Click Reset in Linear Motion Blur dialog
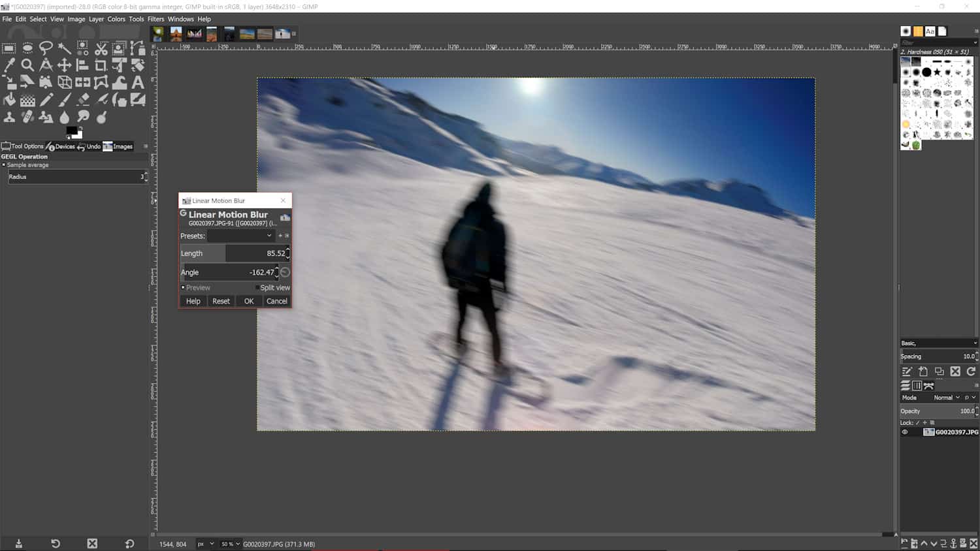 (x=221, y=301)
